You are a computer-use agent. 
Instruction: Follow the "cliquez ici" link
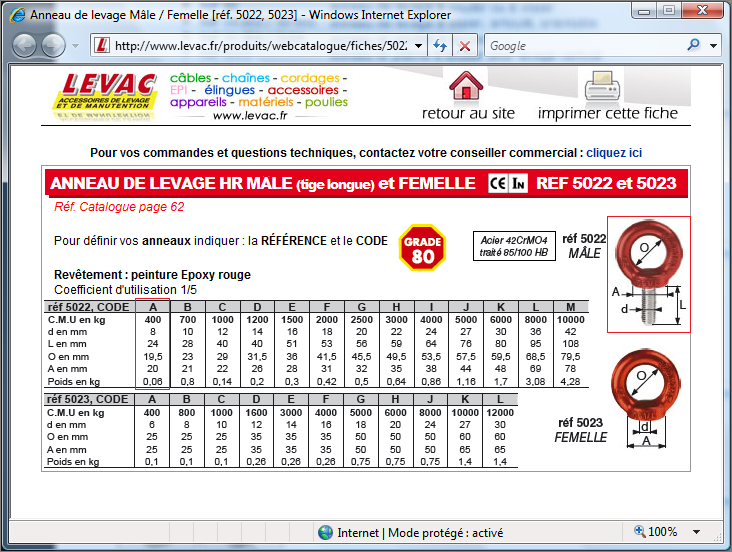[614, 153]
